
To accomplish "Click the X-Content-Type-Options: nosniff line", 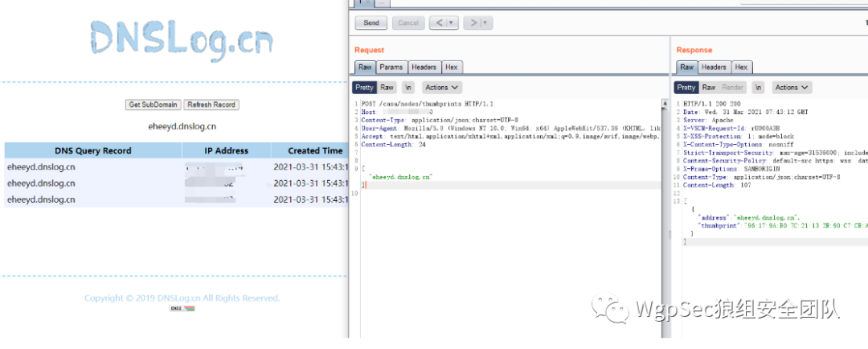I will (738, 144).
